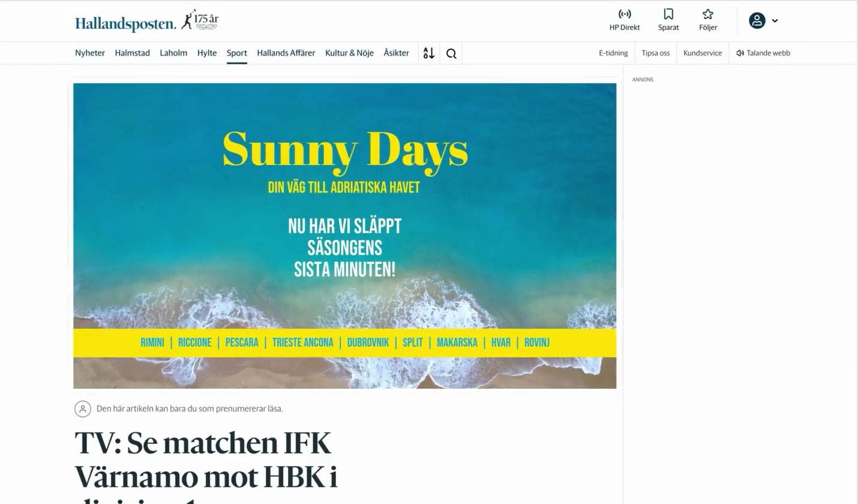The width and height of the screenshot is (858, 504).
Task: Open the Åsikter section
Action: pyautogui.click(x=397, y=53)
